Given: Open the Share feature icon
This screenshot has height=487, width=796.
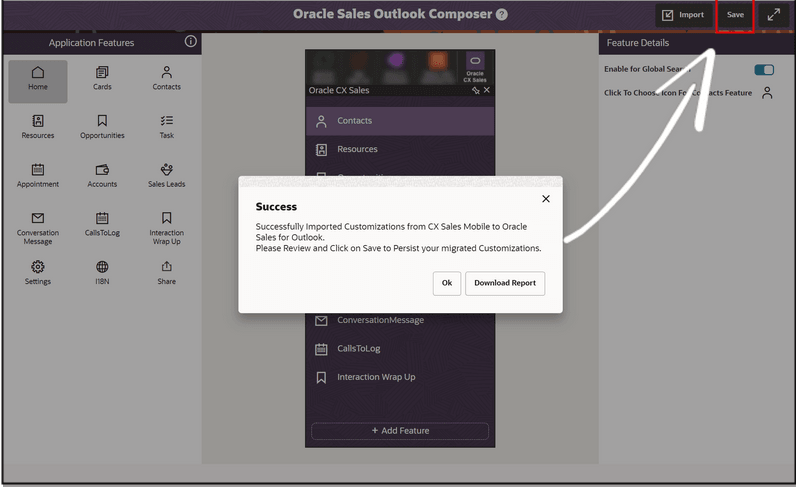Looking at the screenshot, I should tap(167, 273).
